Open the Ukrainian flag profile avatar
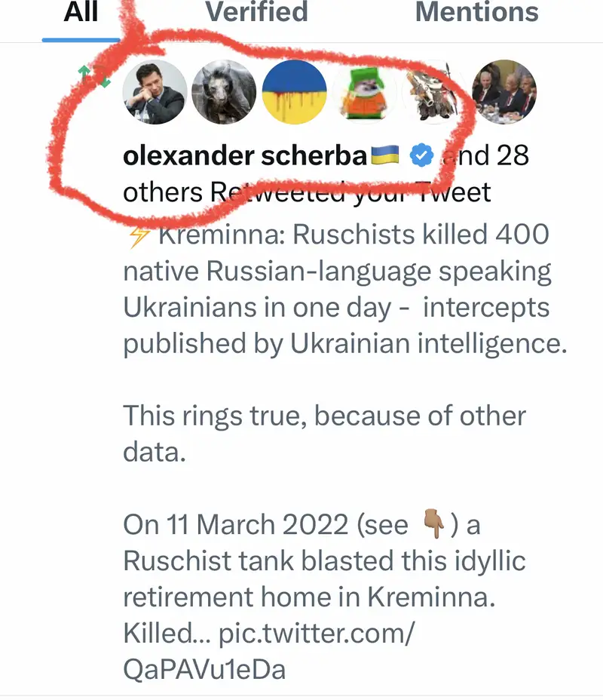 click(x=293, y=92)
